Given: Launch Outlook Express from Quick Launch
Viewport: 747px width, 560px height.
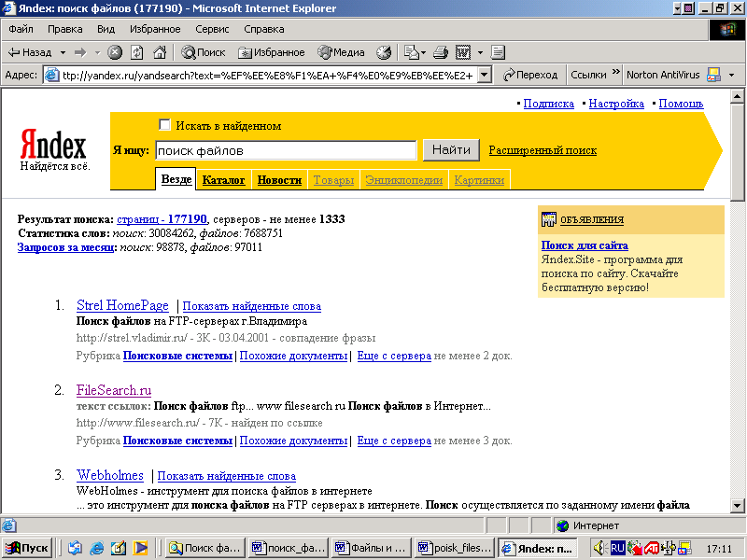Looking at the screenshot, I should [75, 548].
